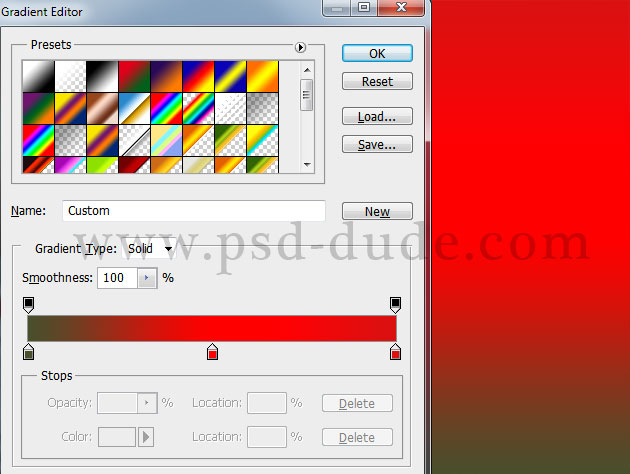Open the Presets flyout menu arrow
Image resolution: width=630 pixels, height=474 pixels.
click(x=300, y=47)
